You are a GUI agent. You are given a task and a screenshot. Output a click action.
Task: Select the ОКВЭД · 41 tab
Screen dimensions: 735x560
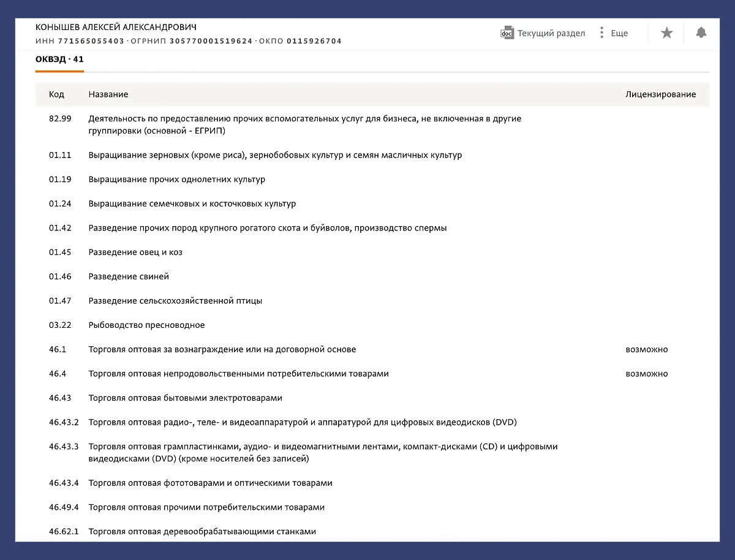point(59,59)
